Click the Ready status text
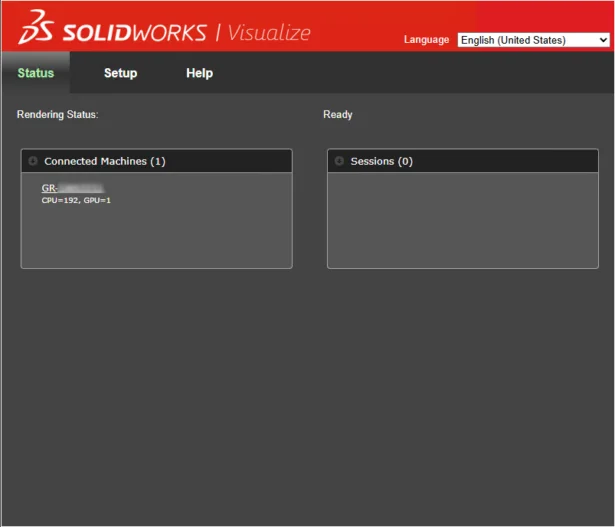The width and height of the screenshot is (615, 527). pyautogui.click(x=337, y=115)
